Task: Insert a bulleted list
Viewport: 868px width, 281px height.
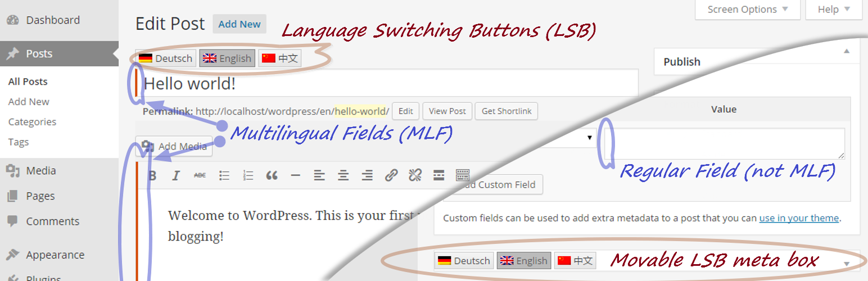Action: point(224,176)
